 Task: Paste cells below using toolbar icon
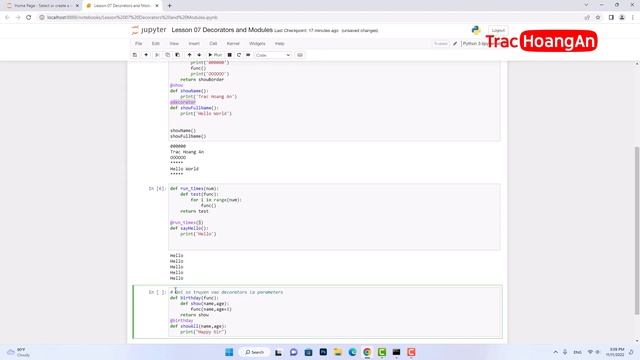coord(178,55)
